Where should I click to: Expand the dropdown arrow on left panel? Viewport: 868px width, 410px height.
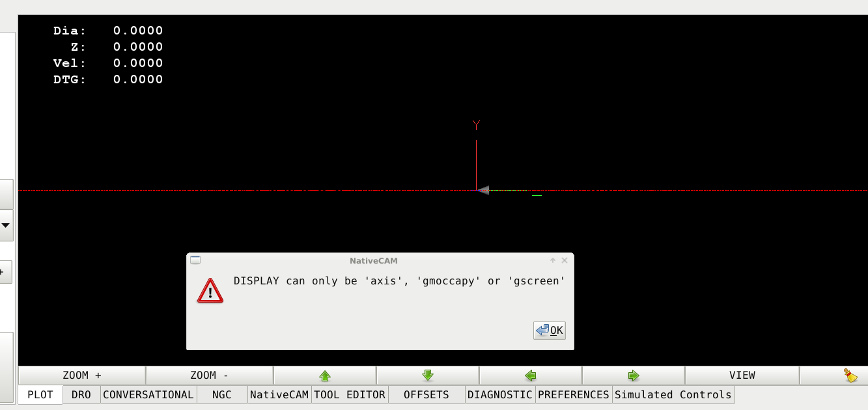[6, 225]
